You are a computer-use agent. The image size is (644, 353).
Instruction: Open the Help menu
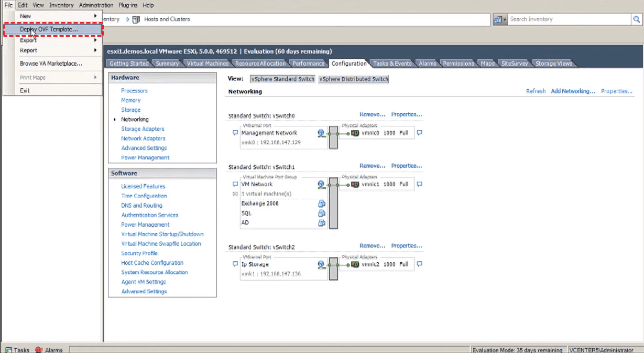[148, 5]
